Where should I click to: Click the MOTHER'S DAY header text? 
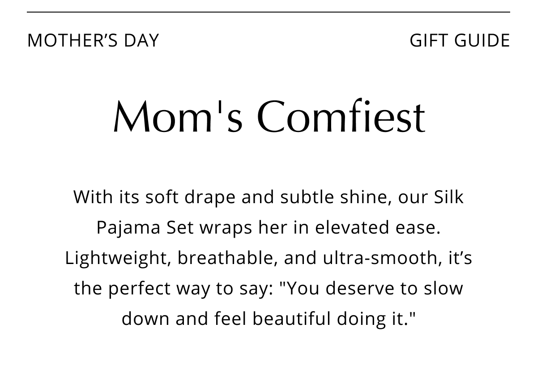(93, 40)
